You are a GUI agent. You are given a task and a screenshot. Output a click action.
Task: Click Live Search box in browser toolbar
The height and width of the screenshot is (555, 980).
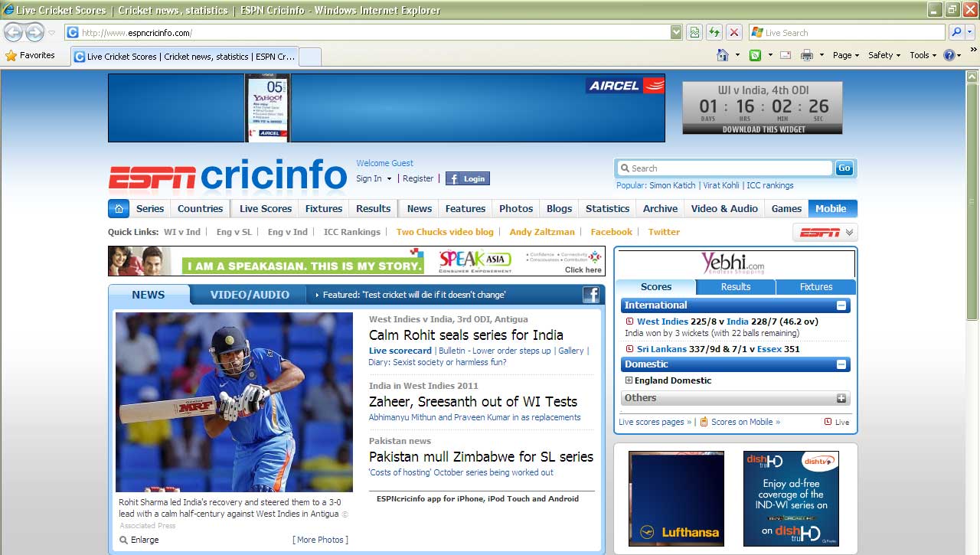coord(847,32)
